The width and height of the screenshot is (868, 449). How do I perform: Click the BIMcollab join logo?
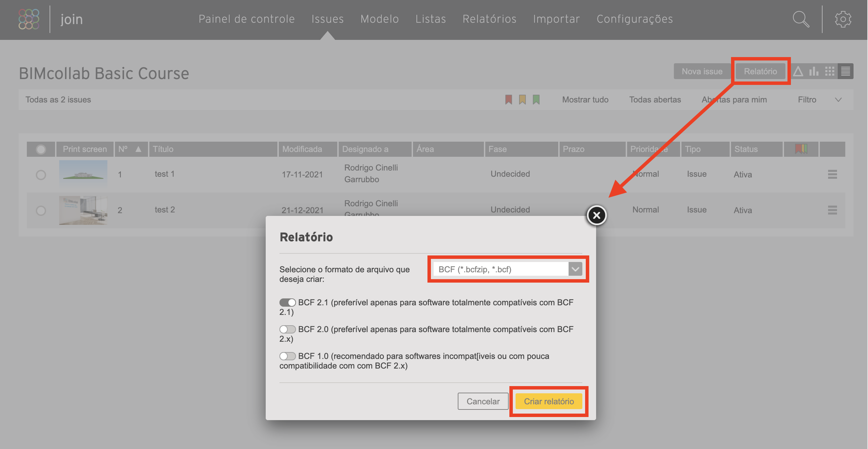pyautogui.click(x=29, y=19)
